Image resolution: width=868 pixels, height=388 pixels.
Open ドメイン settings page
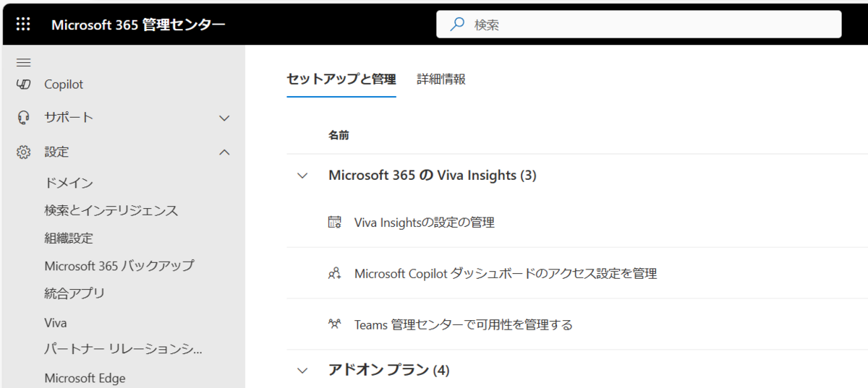tap(69, 184)
